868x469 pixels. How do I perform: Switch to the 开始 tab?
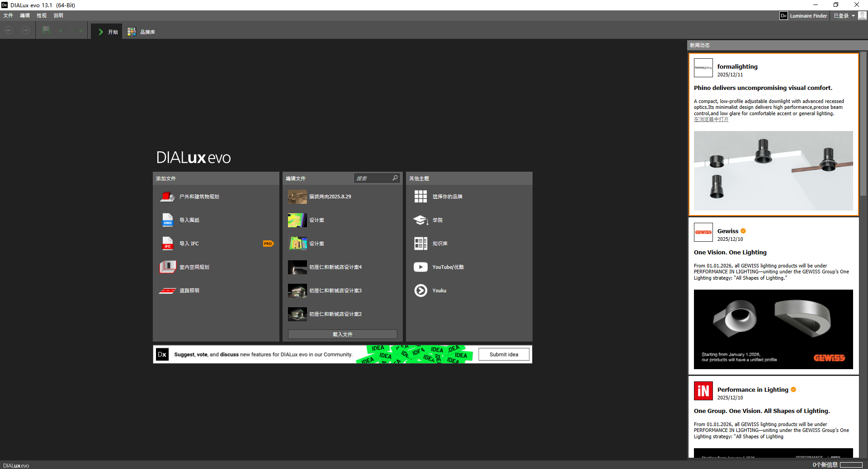point(107,32)
